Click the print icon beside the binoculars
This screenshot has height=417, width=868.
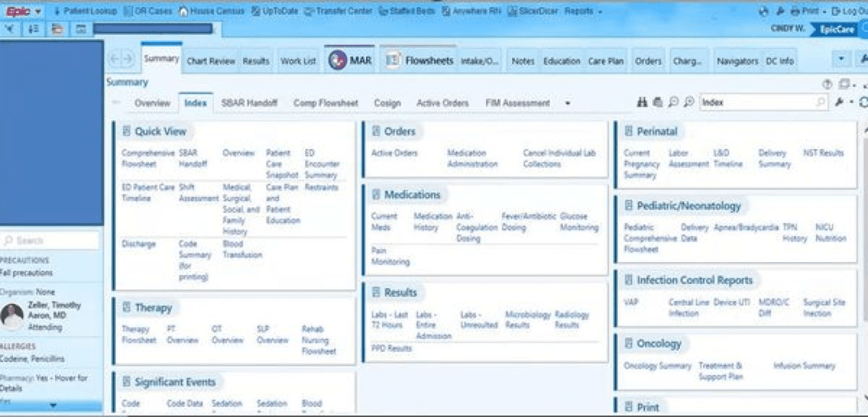tap(658, 103)
